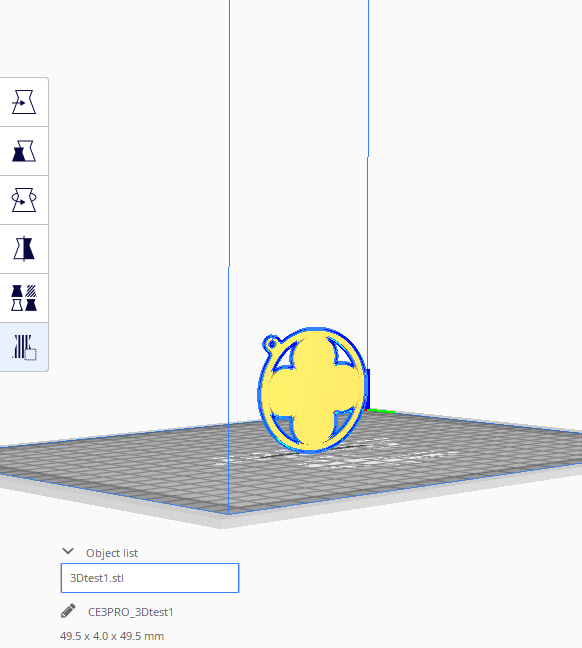Click the Object list label
The image size is (582, 648).
(112, 553)
